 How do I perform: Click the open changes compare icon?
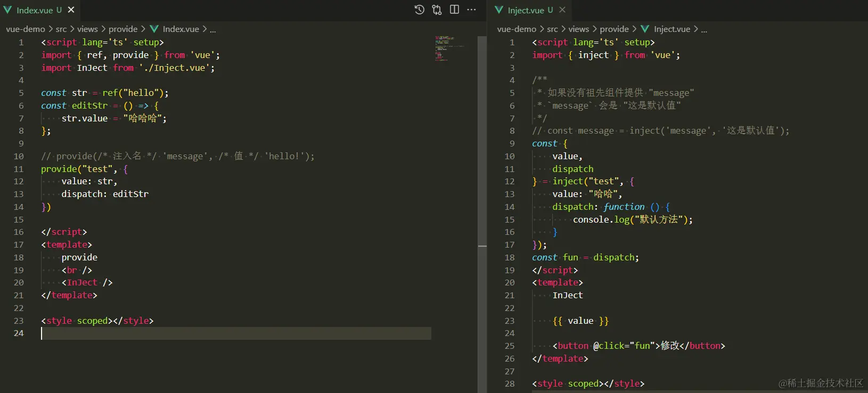(x=437, y=10)
